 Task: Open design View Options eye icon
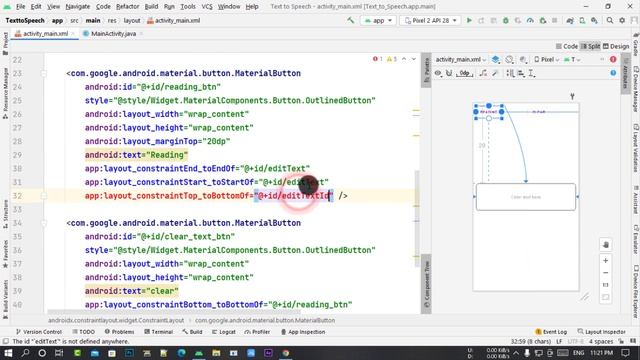438,73
